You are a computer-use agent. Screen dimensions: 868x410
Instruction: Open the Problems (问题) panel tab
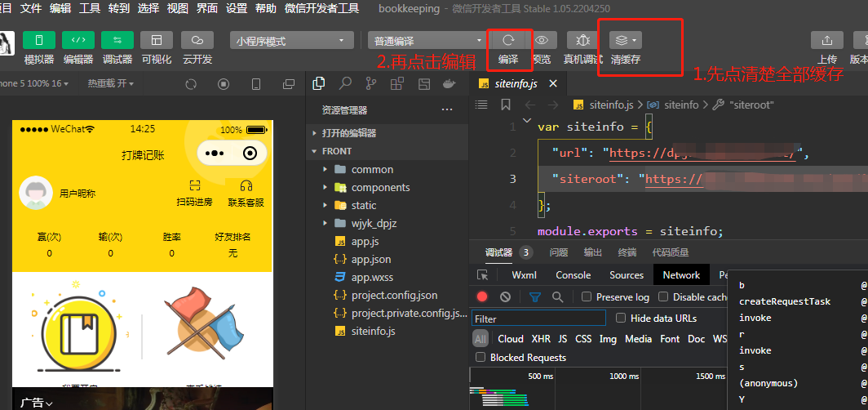559,252
